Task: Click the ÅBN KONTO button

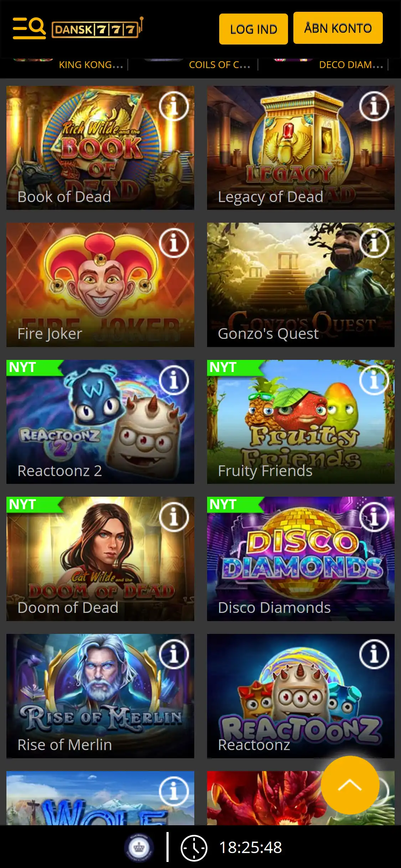Action: click(338, 28)
